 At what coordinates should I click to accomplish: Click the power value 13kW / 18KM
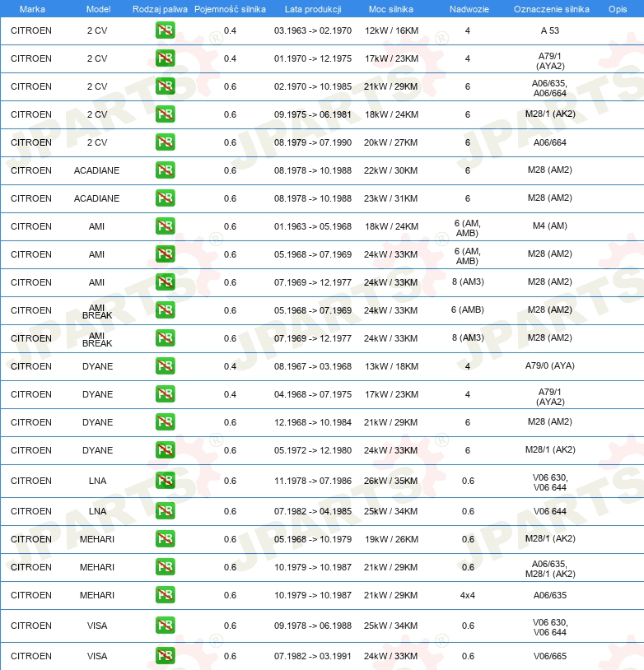(392, 366)
